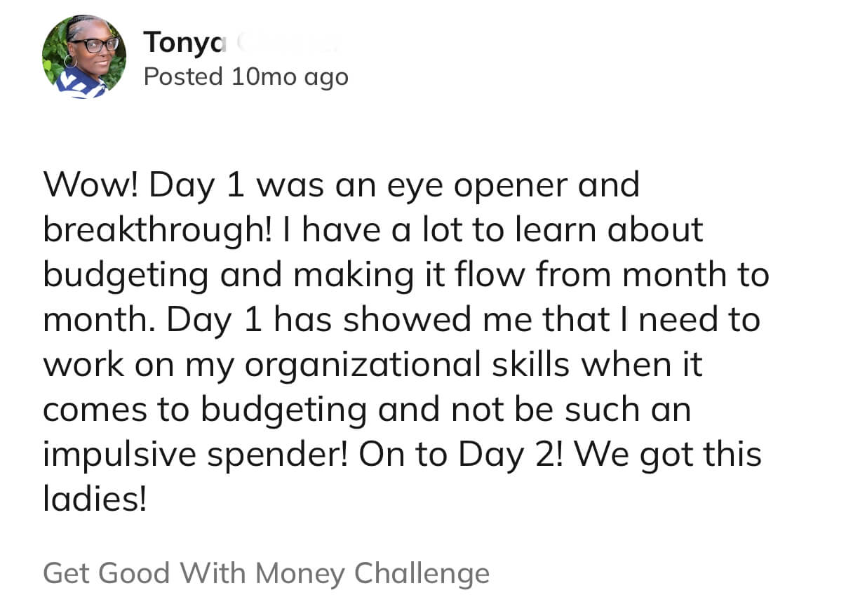
Task: Open Tonya's round profile photo
Action: [x=84, y=56]
